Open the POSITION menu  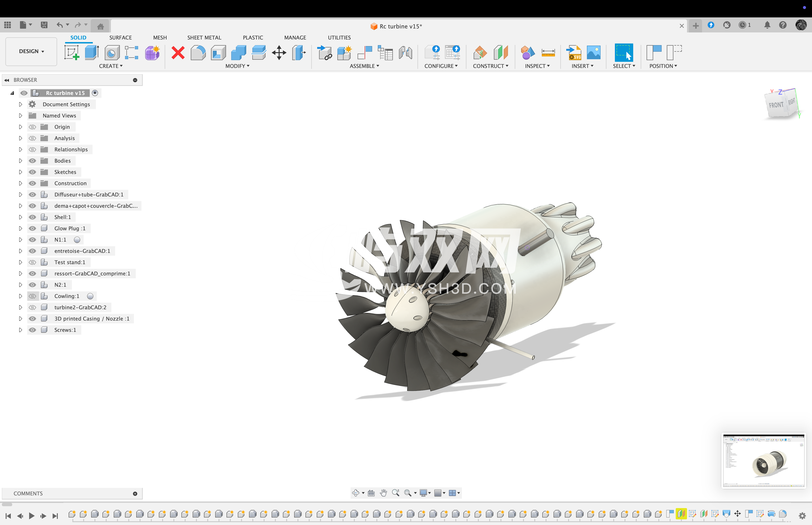[663, 66]
